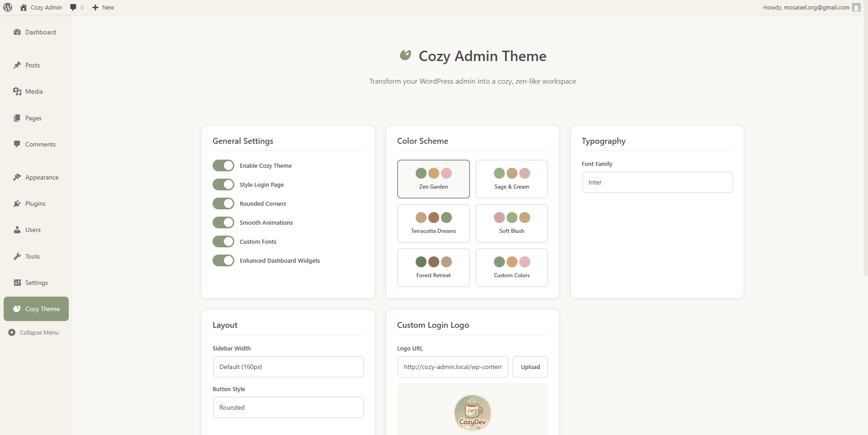Disable the Smooth Animations toggle
This screenshot has height=435, width=868.
(x=223, y=222)
